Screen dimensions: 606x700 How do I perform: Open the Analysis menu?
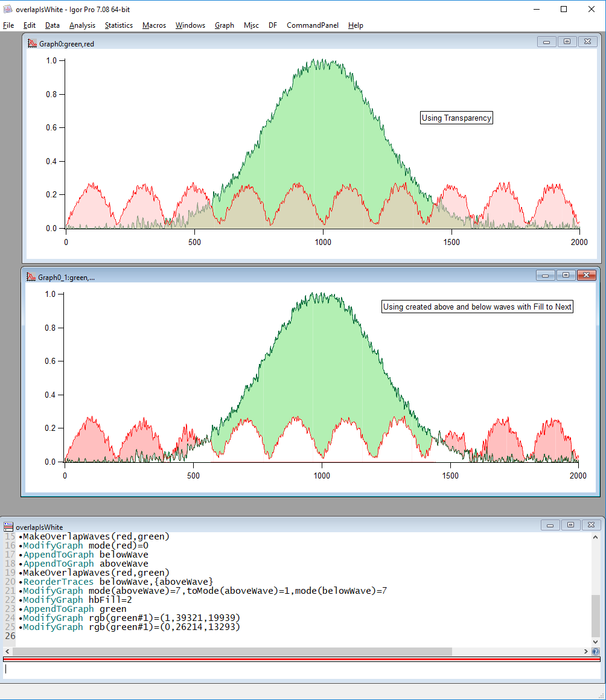click(82, 25)
